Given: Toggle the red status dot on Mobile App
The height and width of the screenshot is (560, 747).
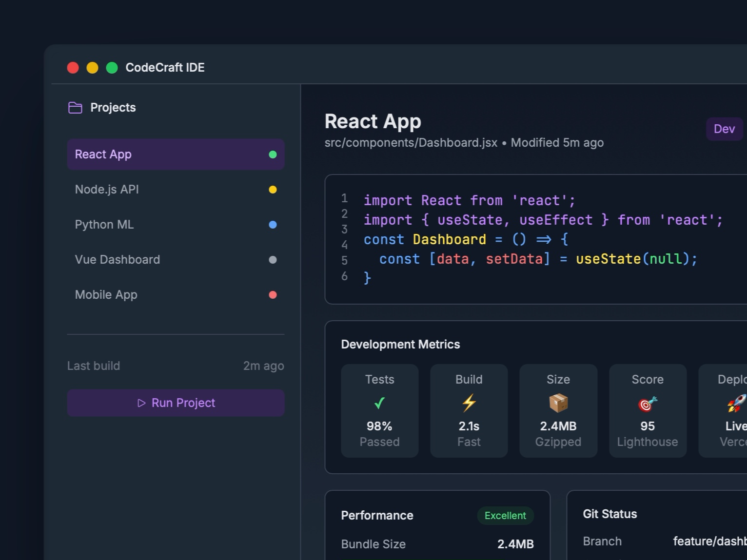Looking at the screenshot, I should [273, 294].
